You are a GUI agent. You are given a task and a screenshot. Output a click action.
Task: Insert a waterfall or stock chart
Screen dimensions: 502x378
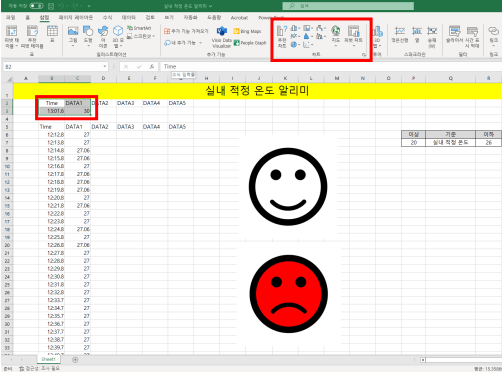click(320, 28)
